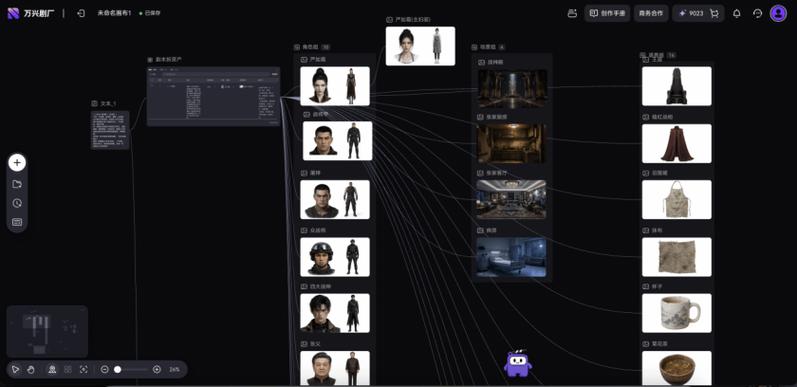This screenshot has height=387, width=797.
Task: Select the bowl of food prop card
Action: [677, 368]
